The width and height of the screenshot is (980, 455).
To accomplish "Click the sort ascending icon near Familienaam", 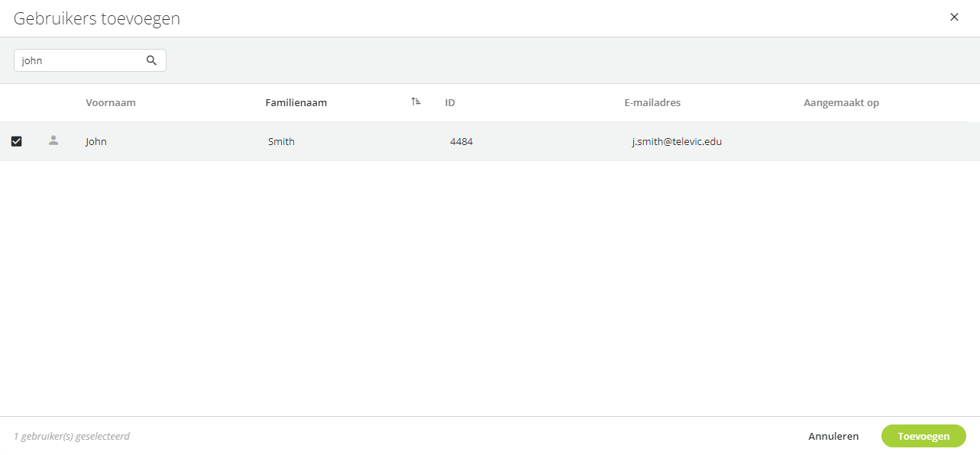I will 416,102.
